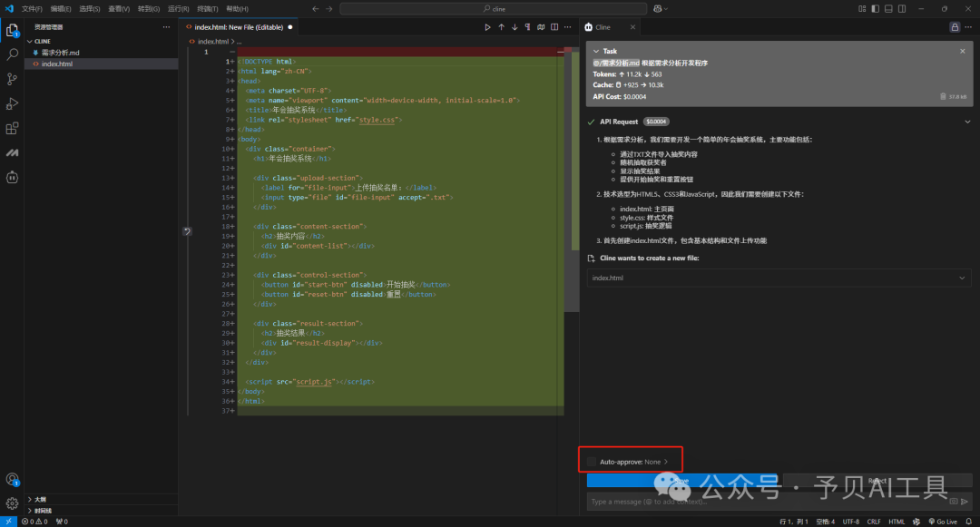The height and width of the screenshot is (527, 980).
Task: Click the trash icon in Task card
Action: [943, 97]
